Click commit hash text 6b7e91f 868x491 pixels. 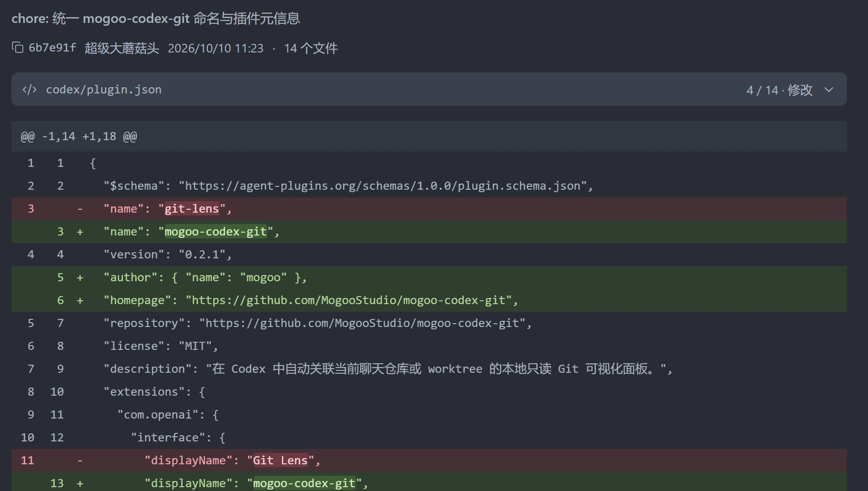pos(52,48)
